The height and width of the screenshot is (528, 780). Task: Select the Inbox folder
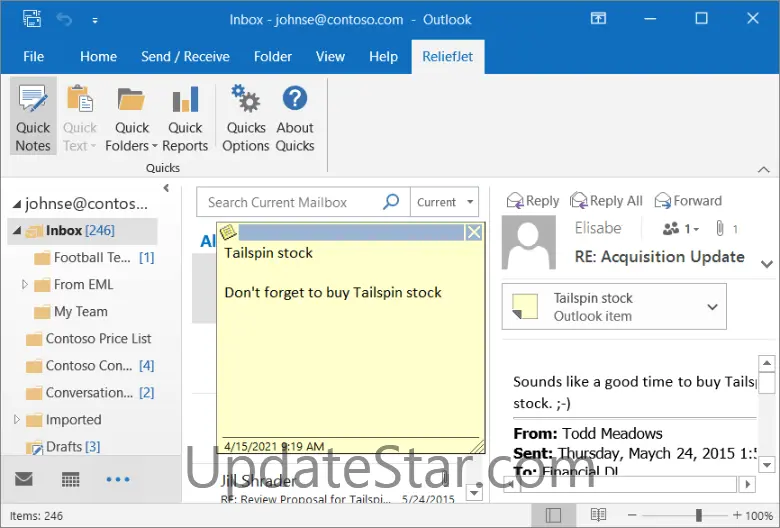82,231
